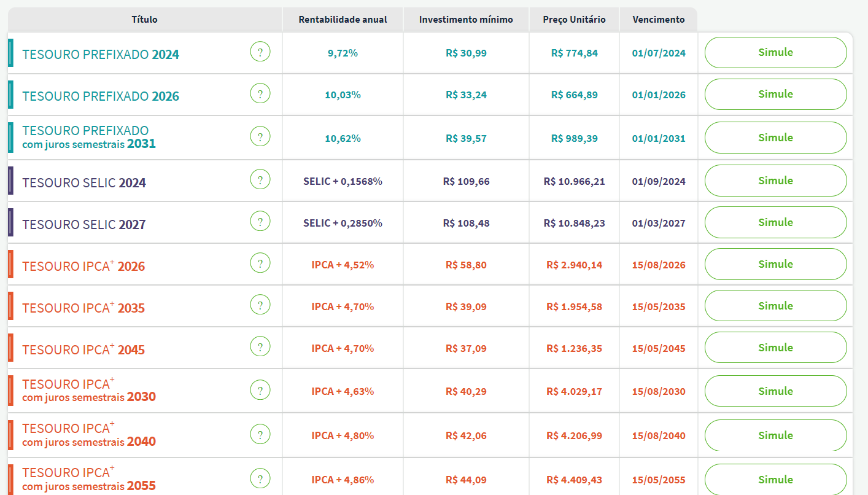Click the Título column header

145,20
